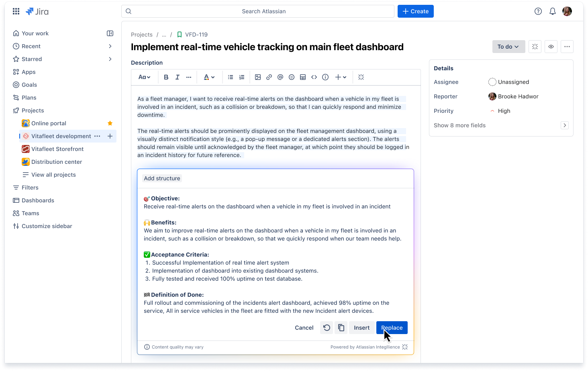Insert an image into the description
Screen dimensions: 588x371
258,77
